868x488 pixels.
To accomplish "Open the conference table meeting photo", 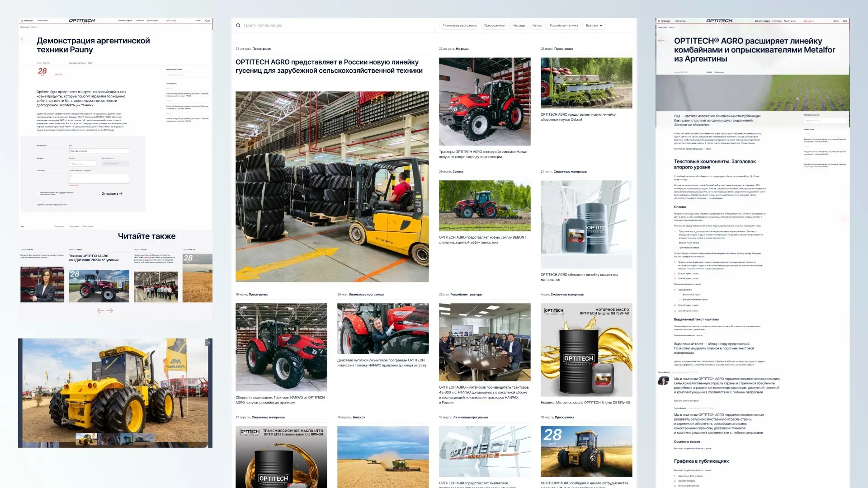I will pos(485,342).
